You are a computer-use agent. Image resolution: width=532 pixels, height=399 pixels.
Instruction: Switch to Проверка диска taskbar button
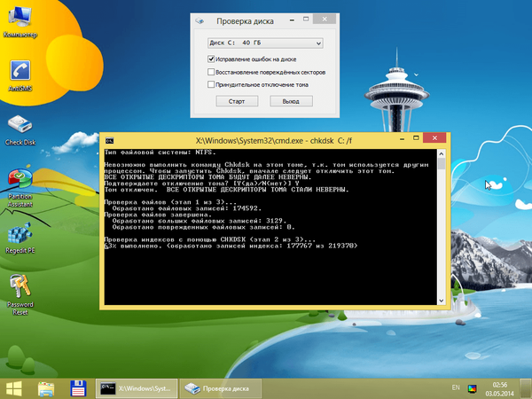tap(221, 388)
